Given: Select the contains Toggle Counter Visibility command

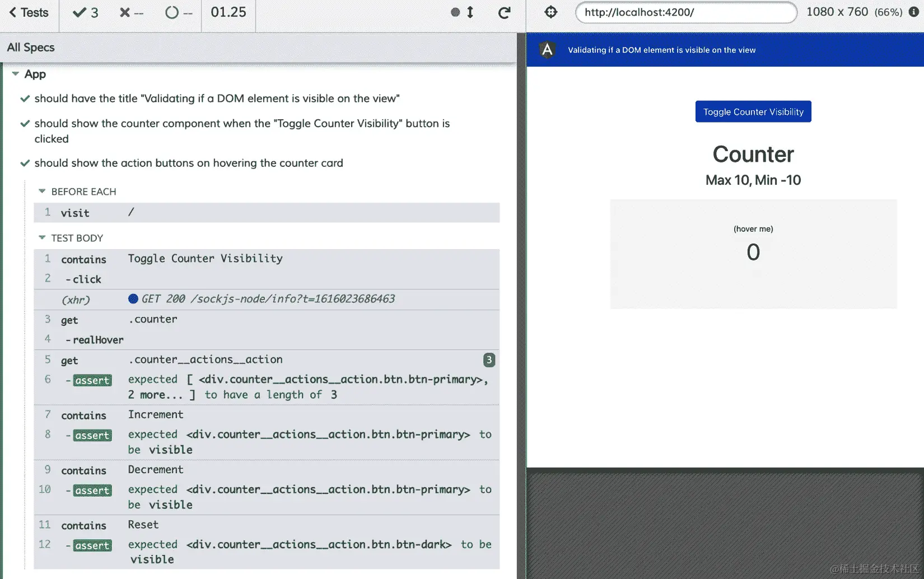Looking at the screenshot, I should (267, 259).
